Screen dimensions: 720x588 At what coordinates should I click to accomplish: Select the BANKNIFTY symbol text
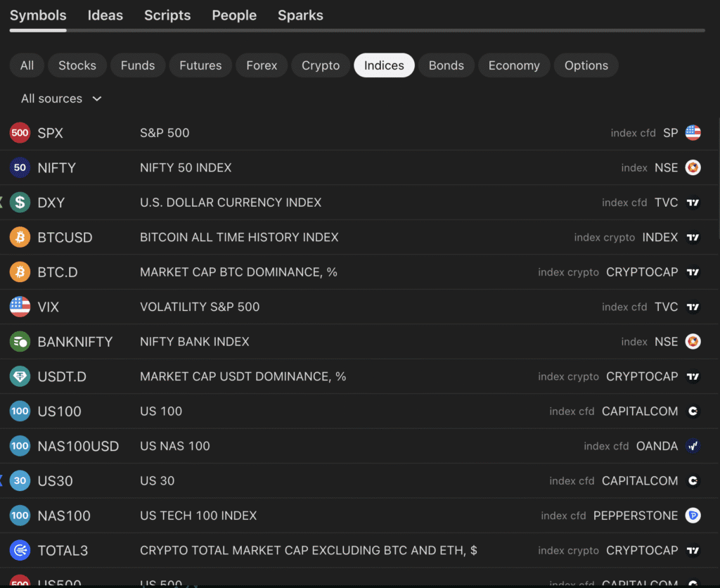click(75, 342)
